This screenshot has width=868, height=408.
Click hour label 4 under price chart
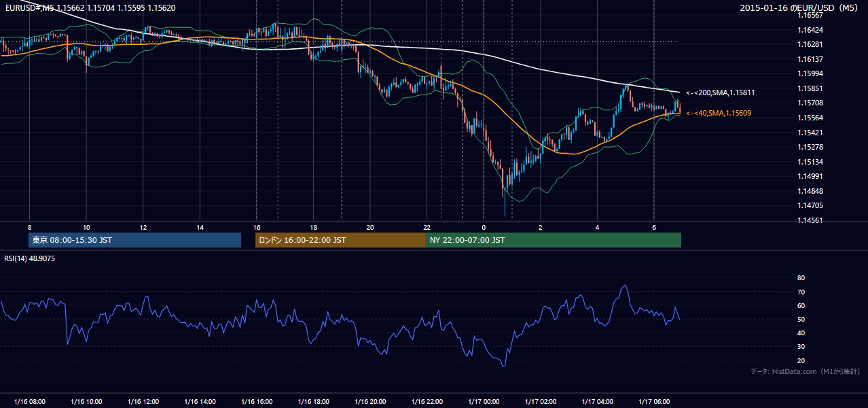tap(597, 227)
